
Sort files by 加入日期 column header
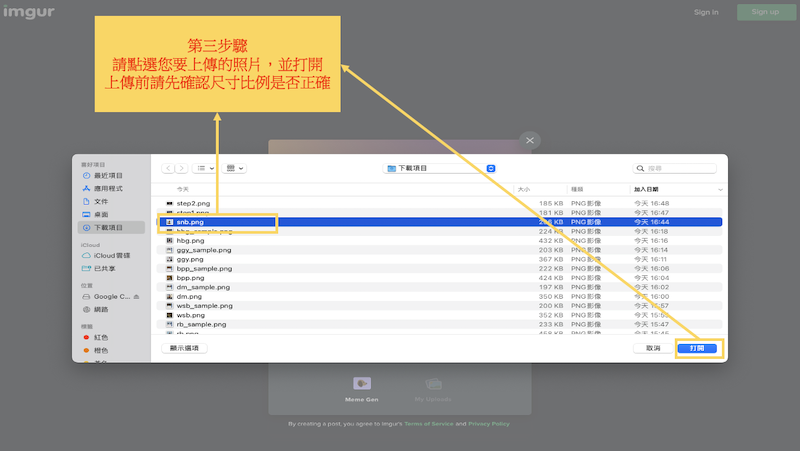[x=676, y=189]
